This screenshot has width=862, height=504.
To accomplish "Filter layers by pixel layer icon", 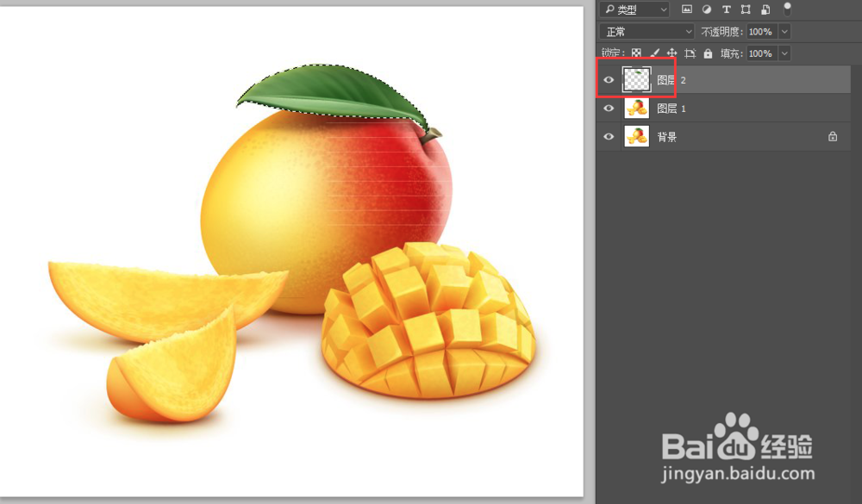I will 687,9.
